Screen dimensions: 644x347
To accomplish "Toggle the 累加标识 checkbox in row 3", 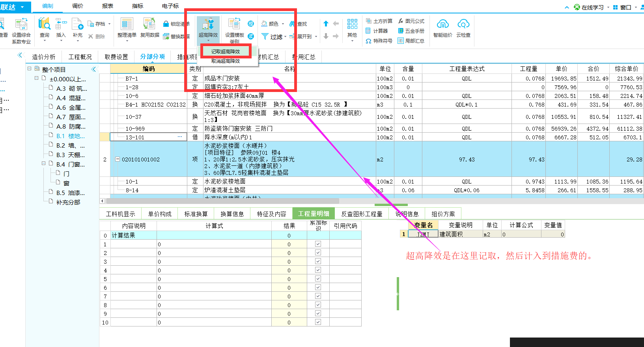I will pos(318,261).
